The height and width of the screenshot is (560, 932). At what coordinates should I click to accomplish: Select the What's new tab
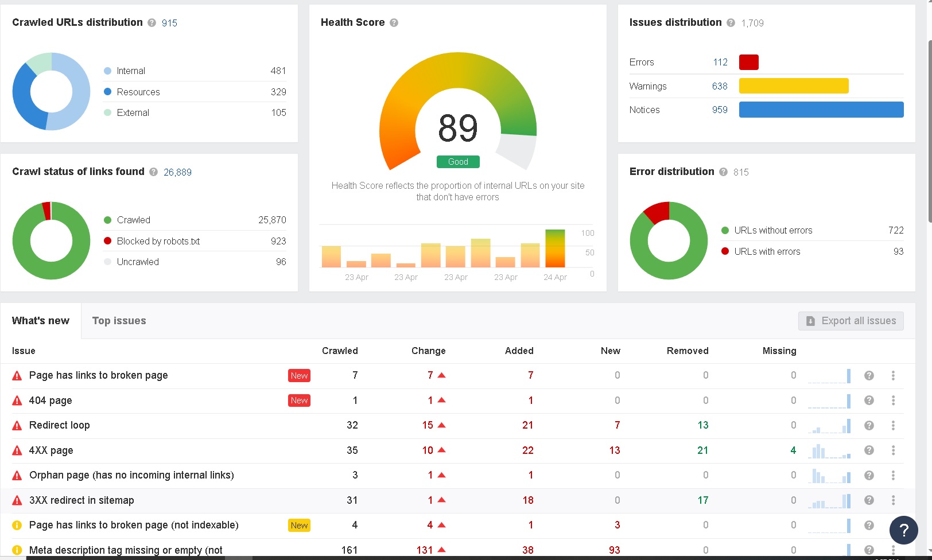pos(41,321)
